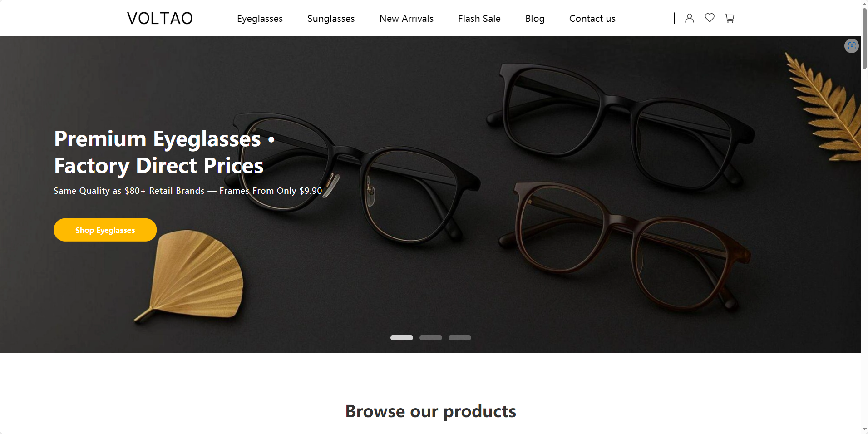Open the Eyeglasses menu
868x434 pixels.
pyautogui.click(x=260, y=19)
